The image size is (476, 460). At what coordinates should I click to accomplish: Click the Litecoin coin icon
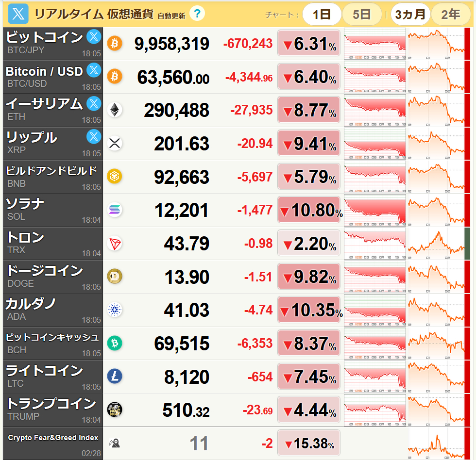click(115, 377)
